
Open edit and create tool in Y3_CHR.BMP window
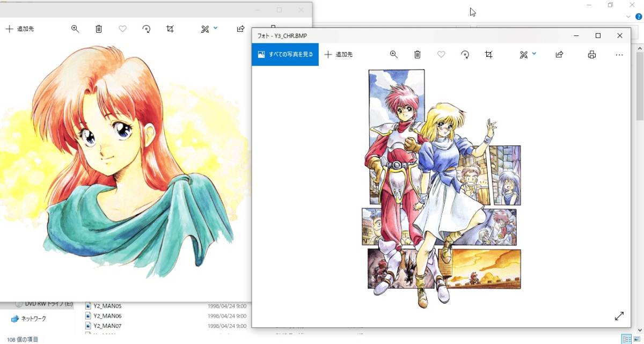[524, 54]
